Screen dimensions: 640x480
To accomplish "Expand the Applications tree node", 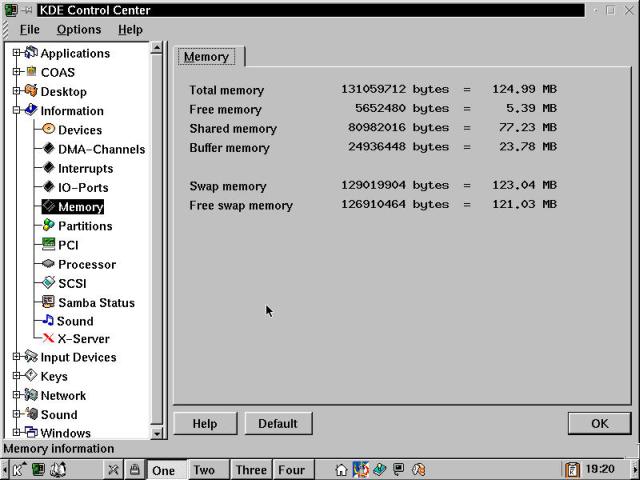I will [x=17, y=53].
